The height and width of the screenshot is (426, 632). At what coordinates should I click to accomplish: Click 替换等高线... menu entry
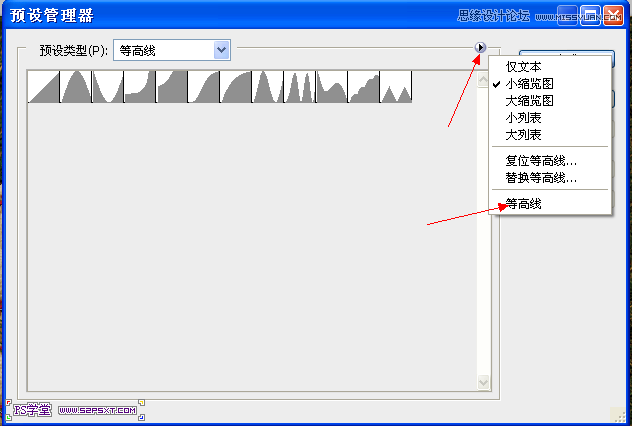(x=550, y=178)
